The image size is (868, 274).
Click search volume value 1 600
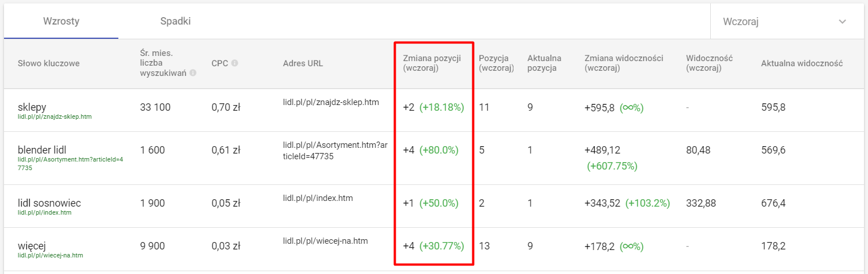click(152, 150)
